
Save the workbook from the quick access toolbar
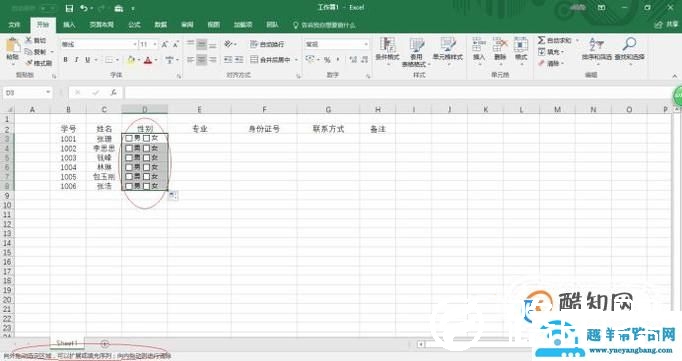69,8
